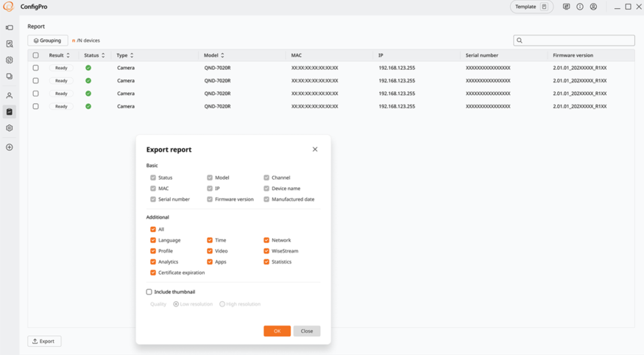Open the monitor message icon in title bar
The width and height of the screenshot is (644, 355).
(566, 7)
